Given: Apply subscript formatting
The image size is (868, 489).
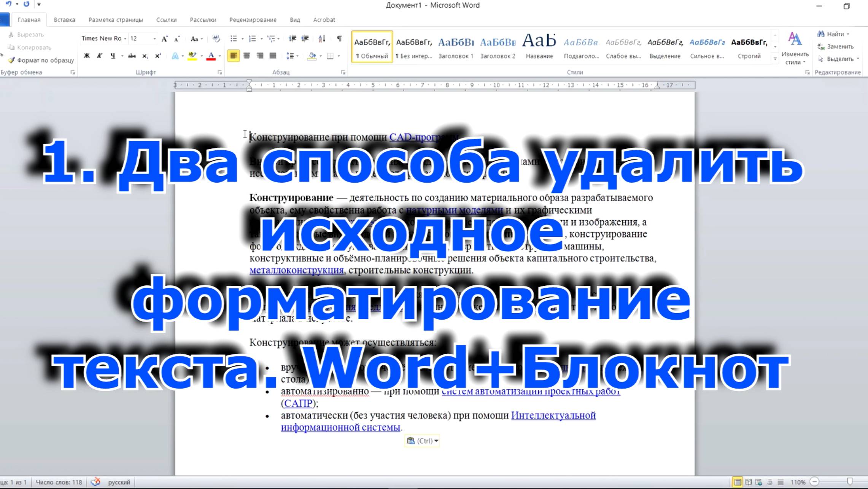Looking at the screenshot, I should (x=145, y=55).
